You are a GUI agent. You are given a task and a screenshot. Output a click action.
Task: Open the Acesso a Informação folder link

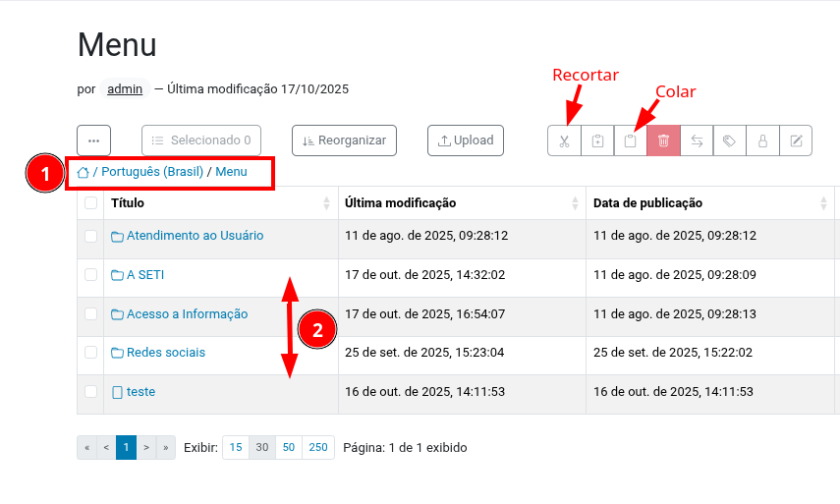187,313
